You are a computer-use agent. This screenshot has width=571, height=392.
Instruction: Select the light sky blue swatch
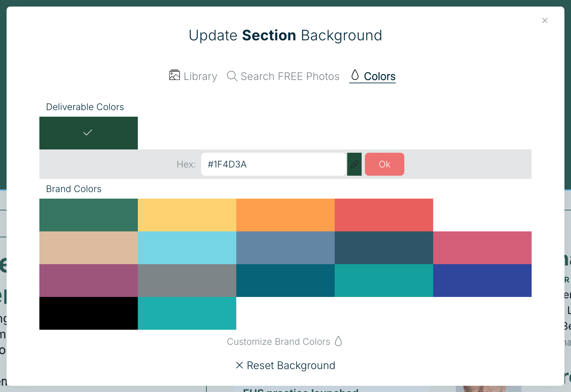(x=187, y=248)
